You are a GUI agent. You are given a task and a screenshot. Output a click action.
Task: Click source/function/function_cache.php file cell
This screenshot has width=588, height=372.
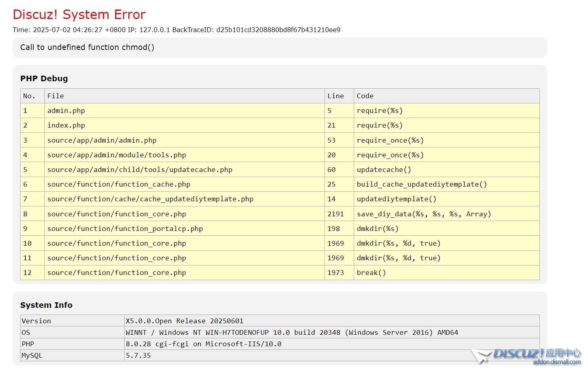click(x=184, y=184)
